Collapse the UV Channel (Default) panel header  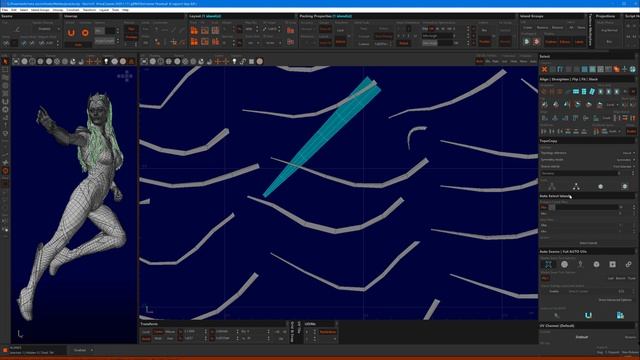[587, 326]
